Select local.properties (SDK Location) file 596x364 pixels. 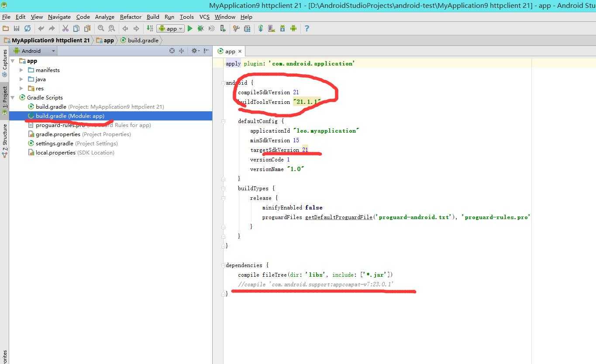pos(71,152)
